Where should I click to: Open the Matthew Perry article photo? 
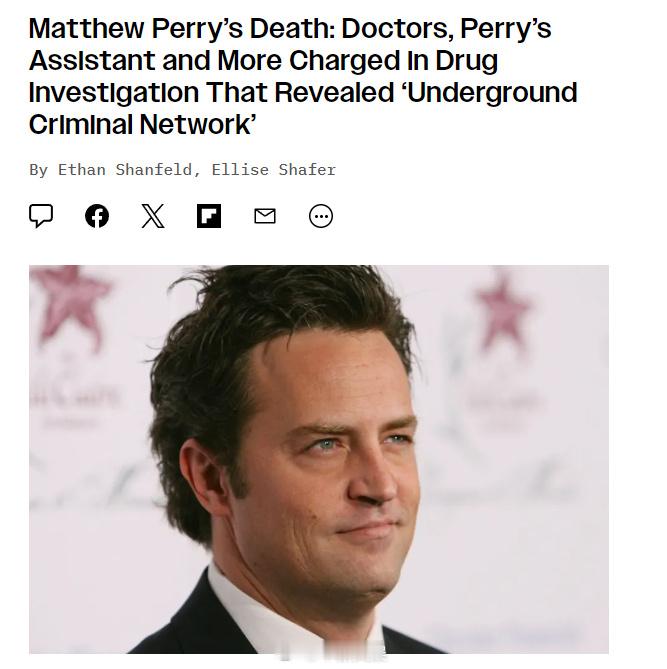[x=319, y=459]
